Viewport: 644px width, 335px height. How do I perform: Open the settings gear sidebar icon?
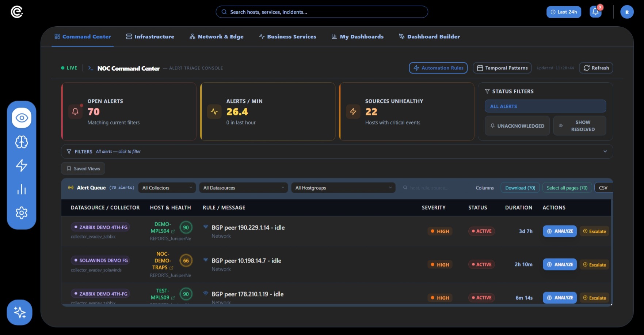click(22, 212)
